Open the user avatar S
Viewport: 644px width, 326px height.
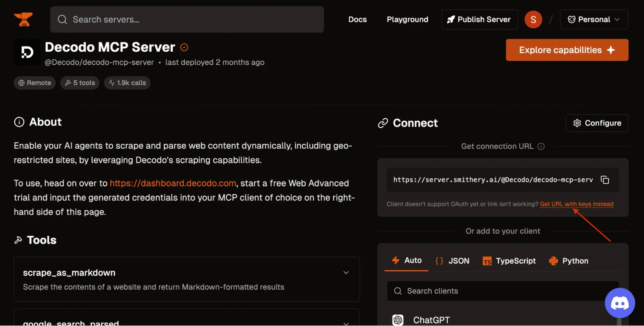pyautogui.click(x=533, y=20)
